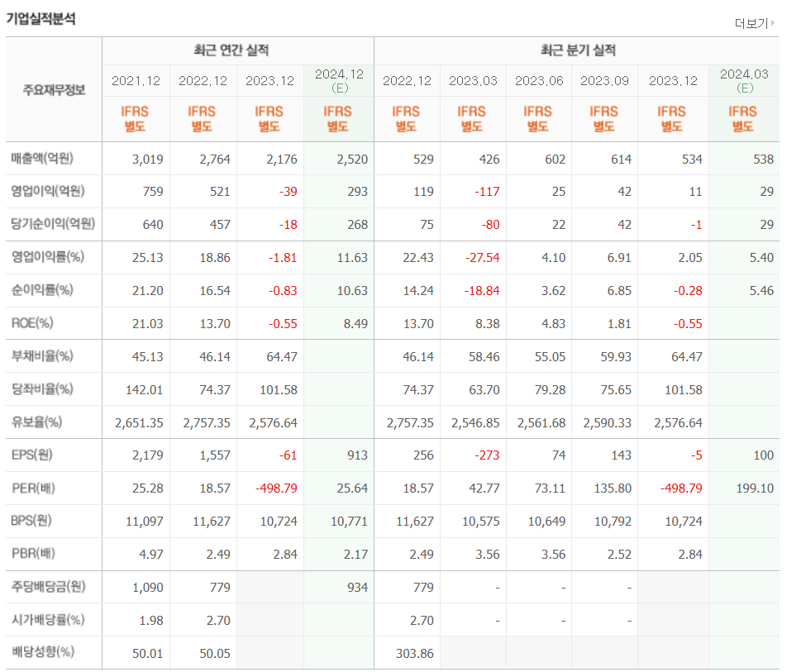Viewport: 787px width, 672px height.
Task: Select the 주당배당금(원) row label
Action: (x=48, y=586)
